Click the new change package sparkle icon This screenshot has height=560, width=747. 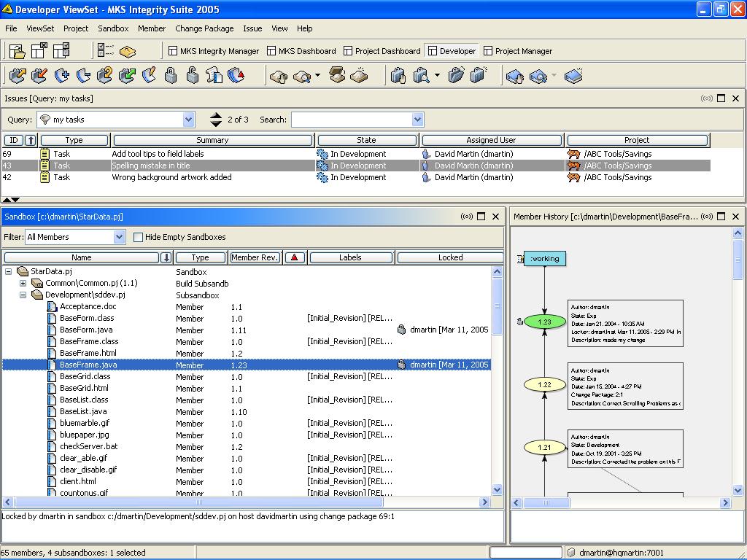click(479, 76)
